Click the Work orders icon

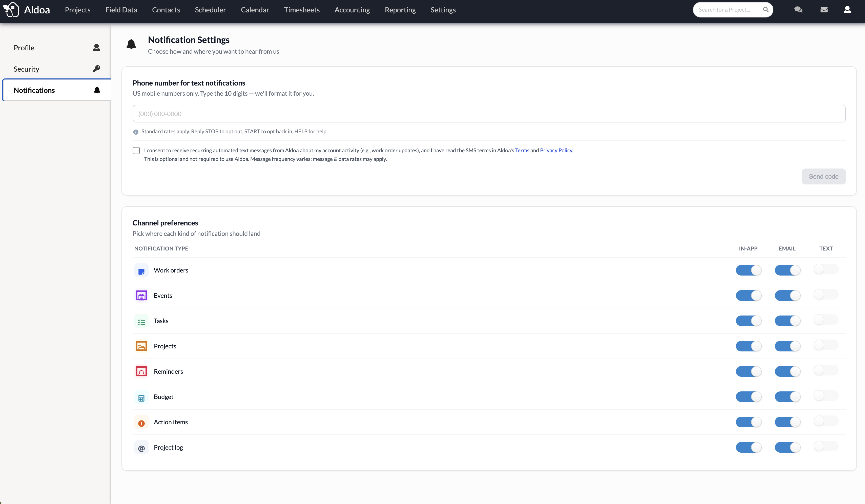coord(141,270)
